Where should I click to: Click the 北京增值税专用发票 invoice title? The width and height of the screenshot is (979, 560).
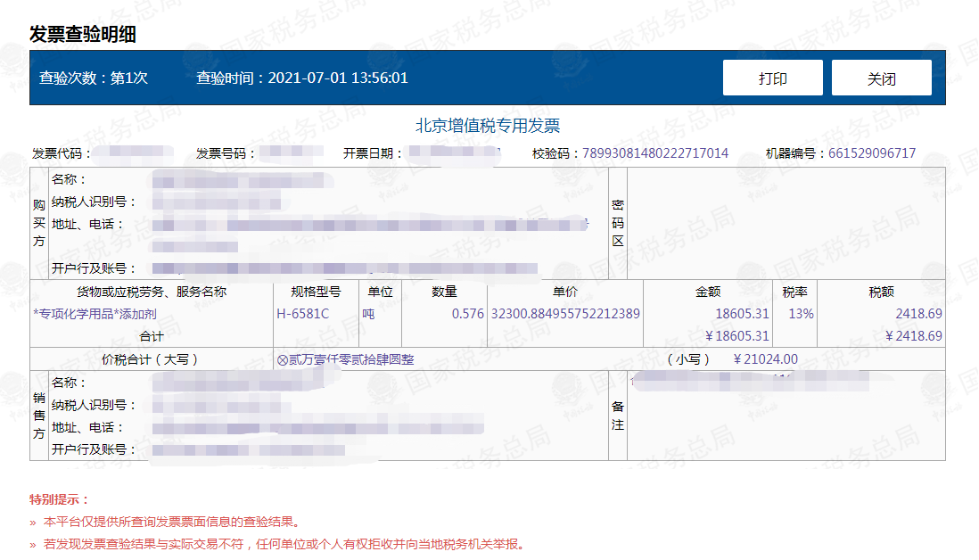[488, 126]
